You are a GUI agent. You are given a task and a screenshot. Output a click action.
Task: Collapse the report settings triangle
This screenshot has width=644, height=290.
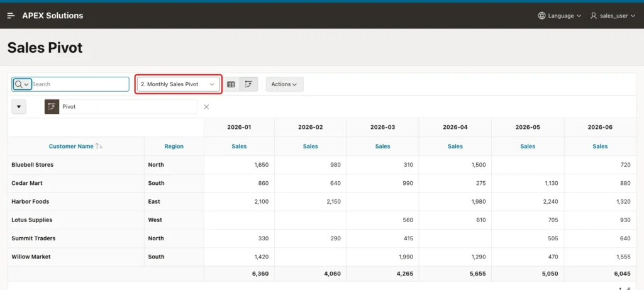click(x=18, y=107)
